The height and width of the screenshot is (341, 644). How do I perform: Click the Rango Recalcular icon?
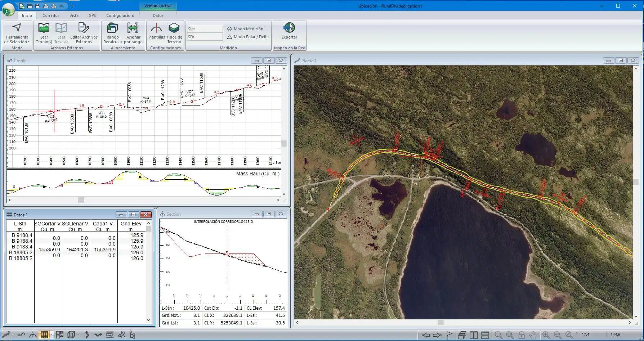tap(112, 28)
